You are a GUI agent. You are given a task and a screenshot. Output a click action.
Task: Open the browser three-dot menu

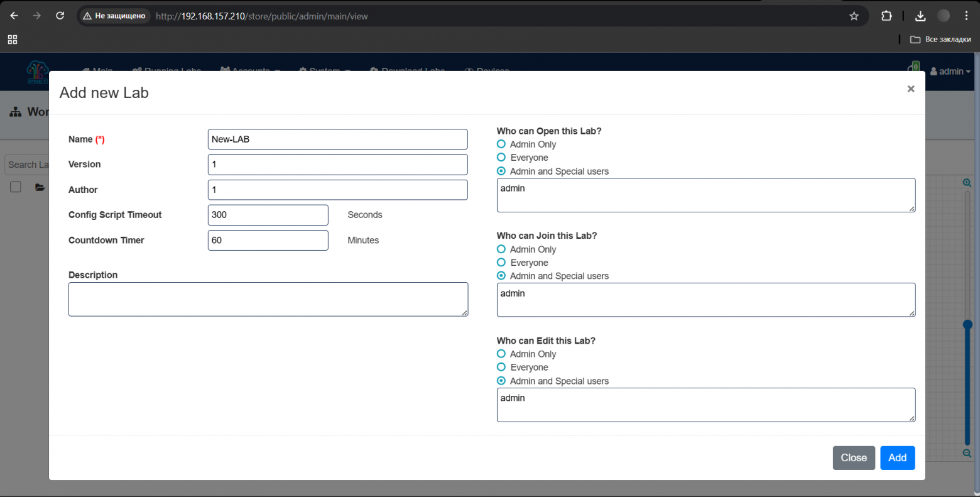click(967, 16)
